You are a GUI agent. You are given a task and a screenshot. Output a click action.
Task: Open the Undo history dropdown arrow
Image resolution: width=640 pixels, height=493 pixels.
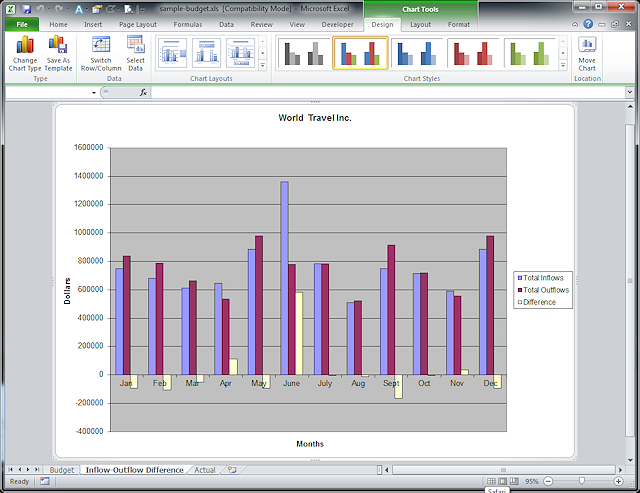[48, 9]
